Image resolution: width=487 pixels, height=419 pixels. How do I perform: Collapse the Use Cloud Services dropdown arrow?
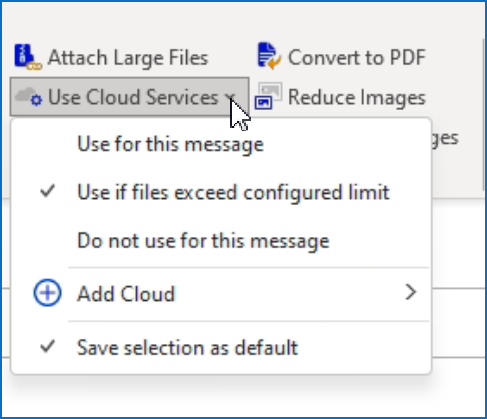(230, 97)
